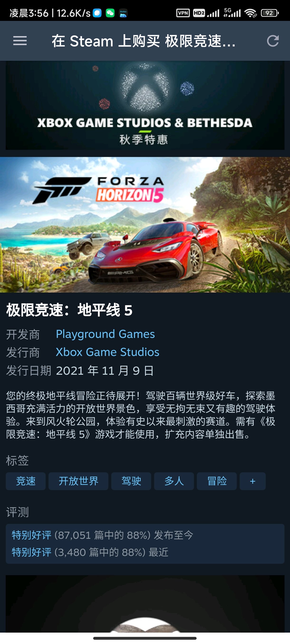This screenshot has height=644, width=290.
Task: Select the 开放世界 tag
Action: [x=78, y=481]
